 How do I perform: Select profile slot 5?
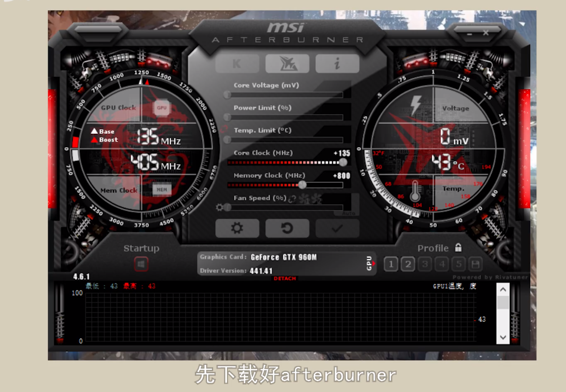tap(459, 264)
